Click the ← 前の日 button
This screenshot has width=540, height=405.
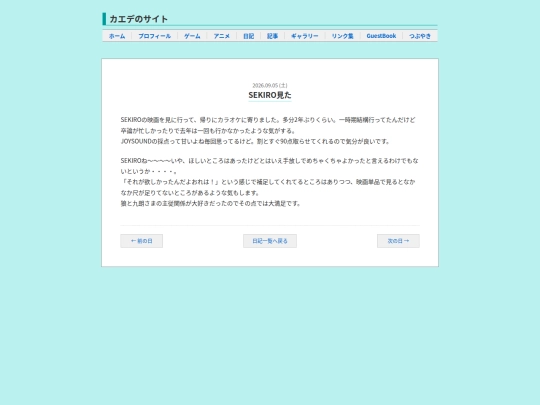[x=142, y=241]
